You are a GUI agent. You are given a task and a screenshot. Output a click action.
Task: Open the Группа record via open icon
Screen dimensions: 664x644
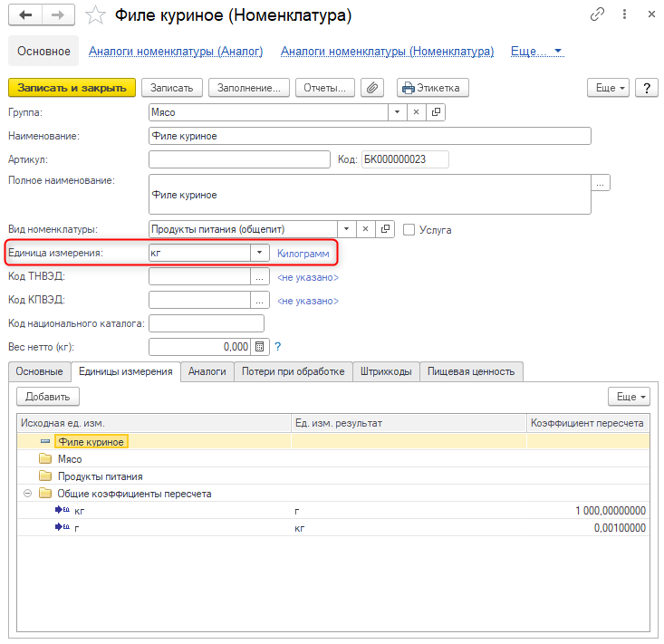point(436,112)
